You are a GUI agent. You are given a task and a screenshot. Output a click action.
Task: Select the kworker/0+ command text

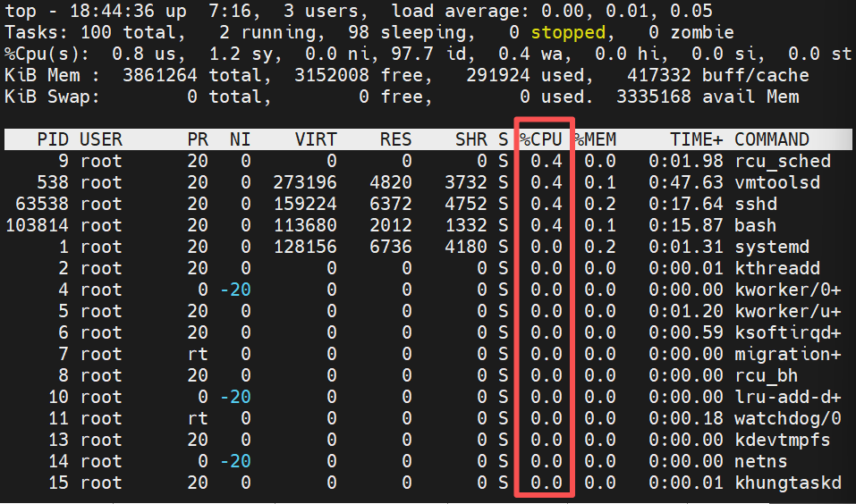click(x=788, y=290)
